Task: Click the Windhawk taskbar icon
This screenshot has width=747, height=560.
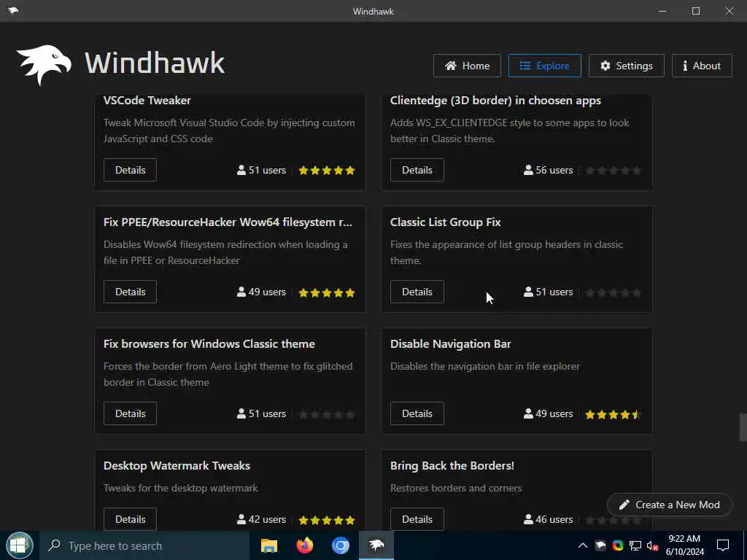Action: click(x=376, y=545)
